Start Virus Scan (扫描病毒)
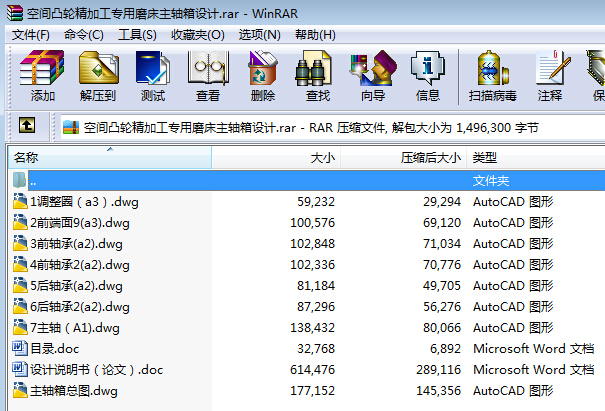The image size is (605, 411). (492, 76)
